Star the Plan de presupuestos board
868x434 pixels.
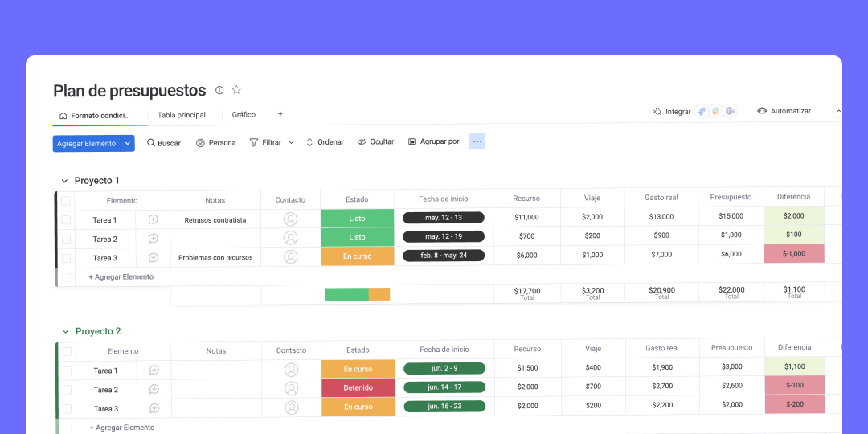click(236, 90)
